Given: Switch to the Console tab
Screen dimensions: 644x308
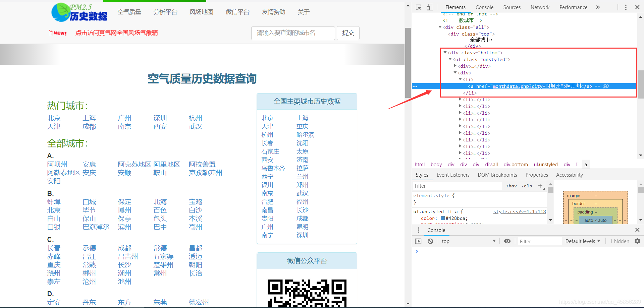Looking at the screenshot, I should click(x=484, y=7).
